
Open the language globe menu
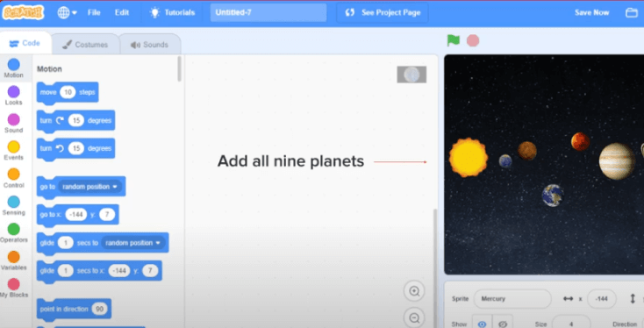67,13
